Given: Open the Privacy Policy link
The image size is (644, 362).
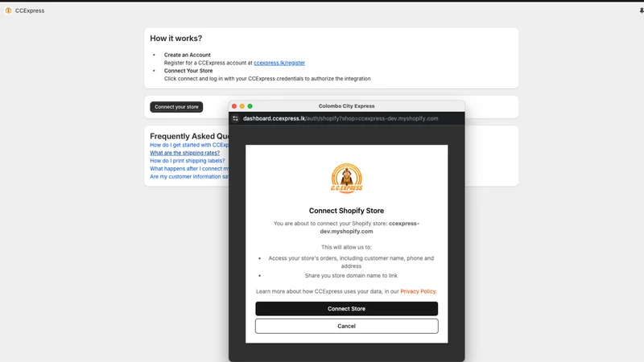Looking at the screenshot, I should click(418, 291).
